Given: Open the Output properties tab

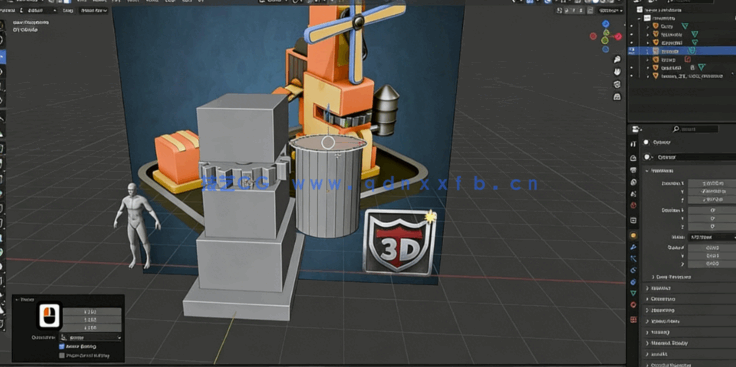Looking at the screenshot, I should (x=633, y=170).
